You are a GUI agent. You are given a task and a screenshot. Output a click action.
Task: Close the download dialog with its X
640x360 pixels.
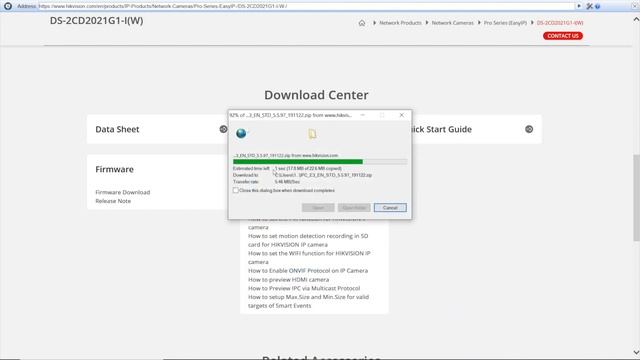tap(402, 115)
